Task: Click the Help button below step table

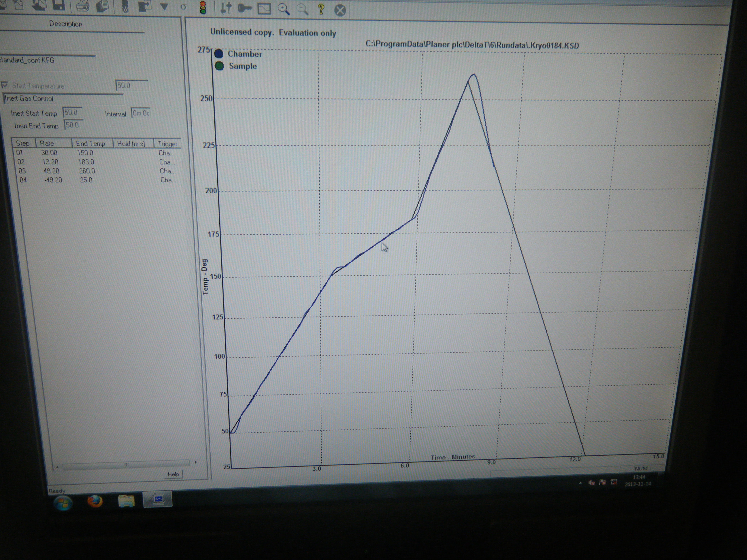Action: [x=173, y=474]
